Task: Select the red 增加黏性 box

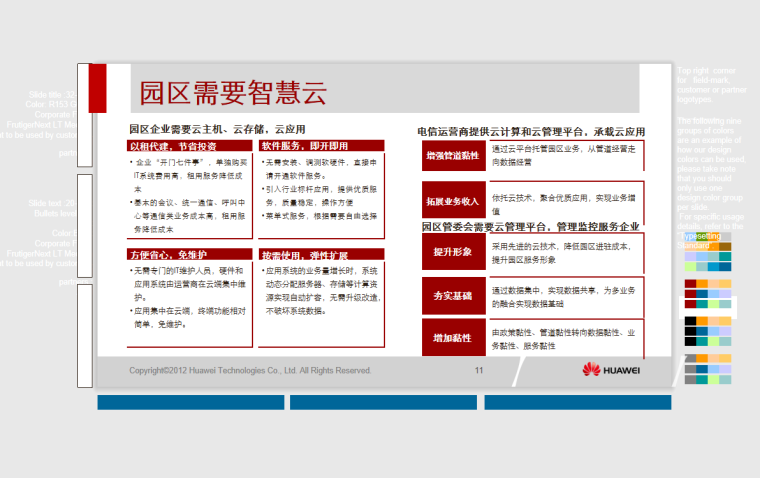Action: click(453, 339)
